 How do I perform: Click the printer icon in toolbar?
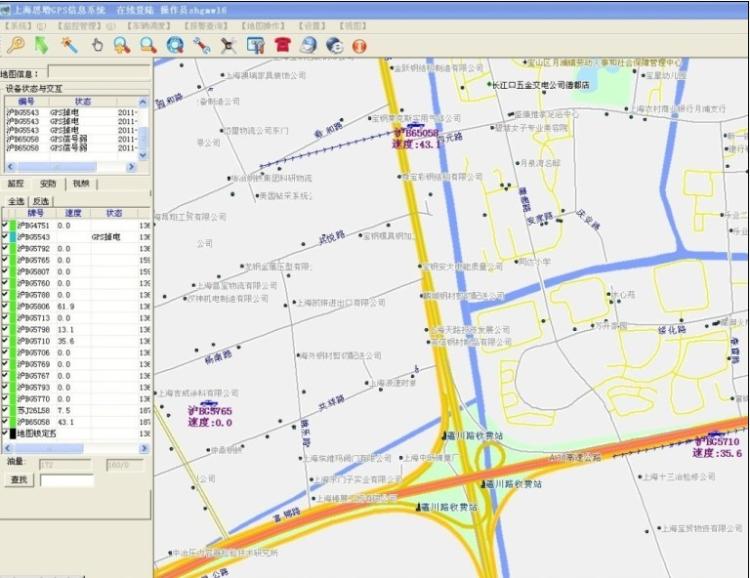click(x=309, y=45)
